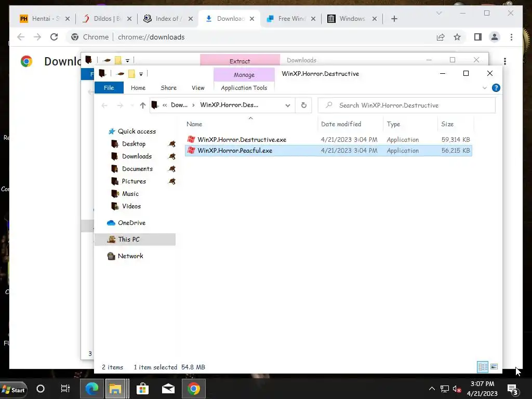
Task: Open Microsoft Edge from taskbar
Action: click(91, 389)
